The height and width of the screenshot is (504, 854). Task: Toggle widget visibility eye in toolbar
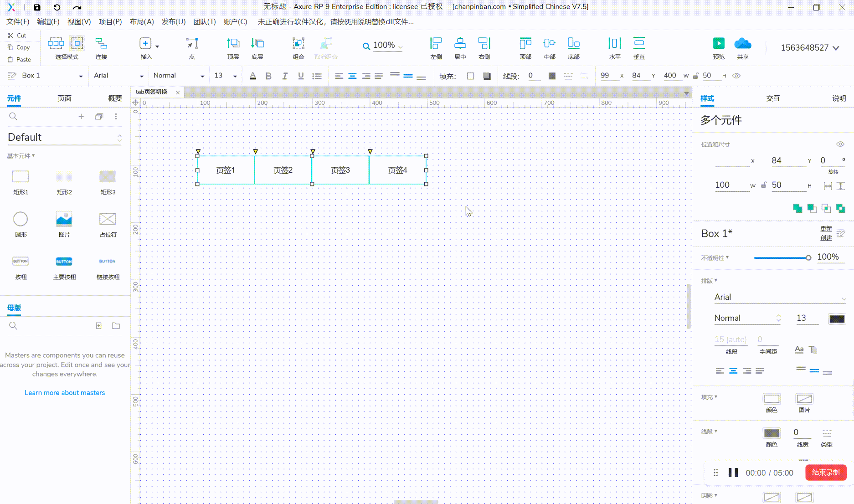click(x=736, y=76)
